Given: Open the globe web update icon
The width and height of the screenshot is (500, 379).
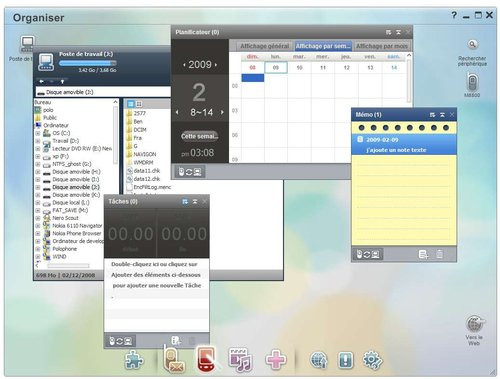Looking at the screenshot, I should click(319, 360).
